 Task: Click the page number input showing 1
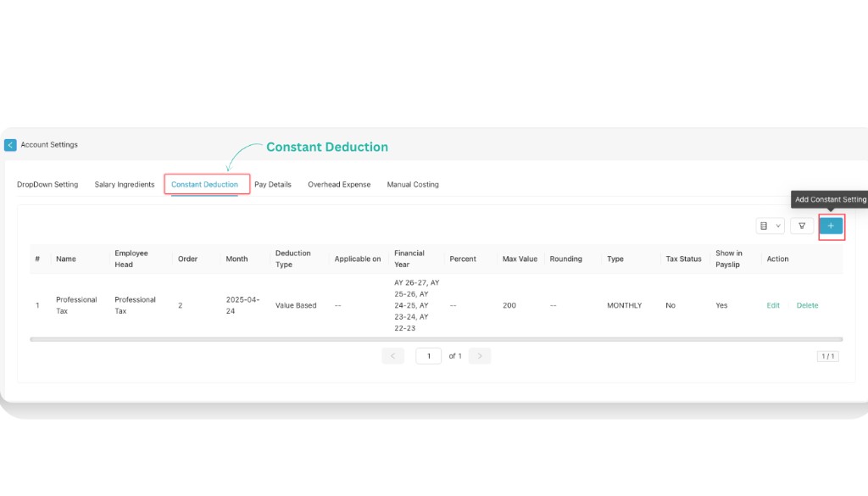coord(428,355)
